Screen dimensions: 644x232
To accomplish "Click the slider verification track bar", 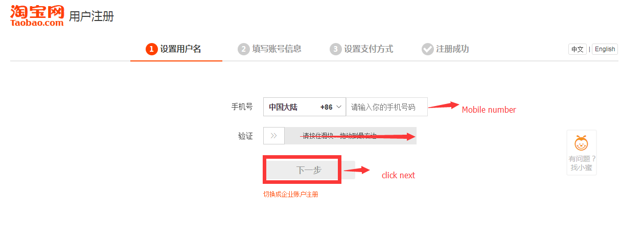I will pyautogui.click(x=340, y=136).
